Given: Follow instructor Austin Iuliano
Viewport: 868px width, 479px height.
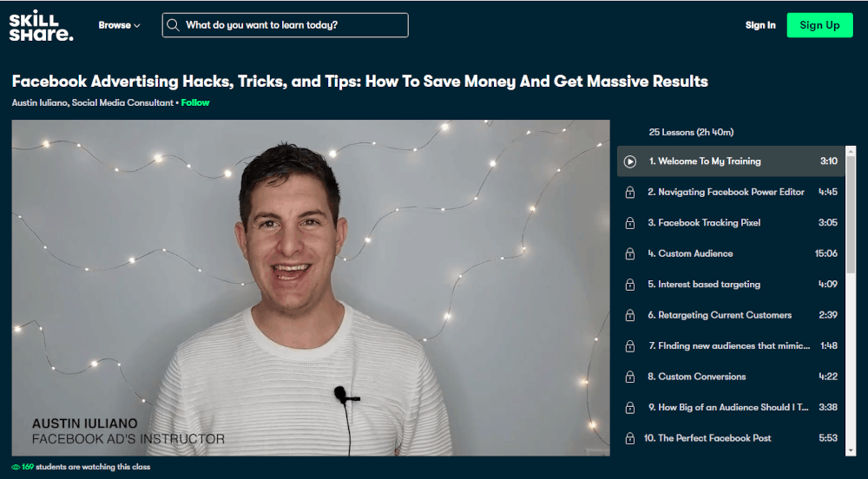Looking at the screenshot, I should coord(195,102).
